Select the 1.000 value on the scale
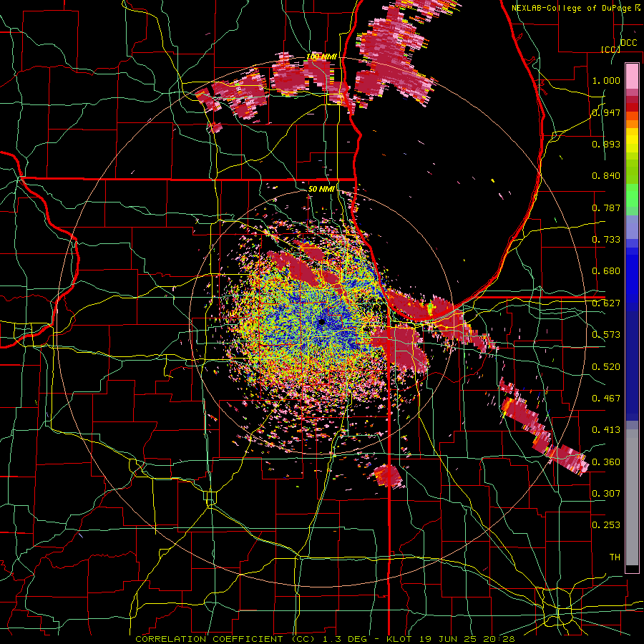644x644 pixels. 606,80
